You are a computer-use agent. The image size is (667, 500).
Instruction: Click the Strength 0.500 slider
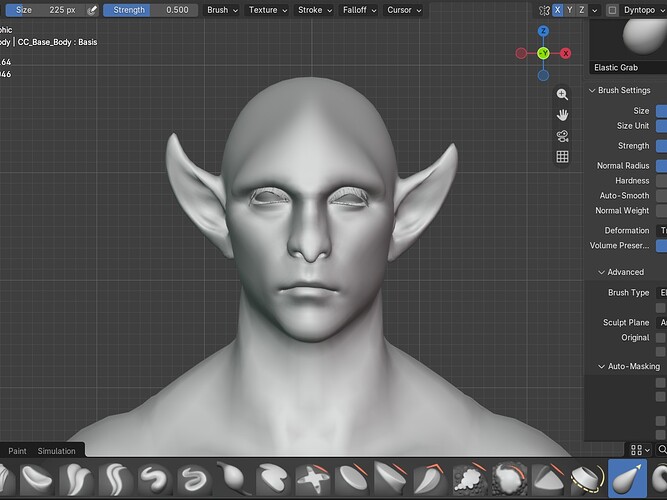(x=151, y=10)
